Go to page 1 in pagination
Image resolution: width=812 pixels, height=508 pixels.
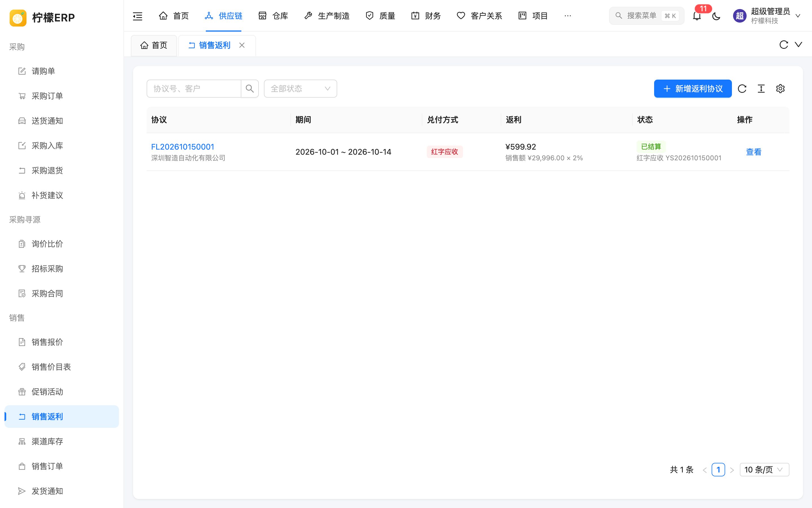point(718,470)
